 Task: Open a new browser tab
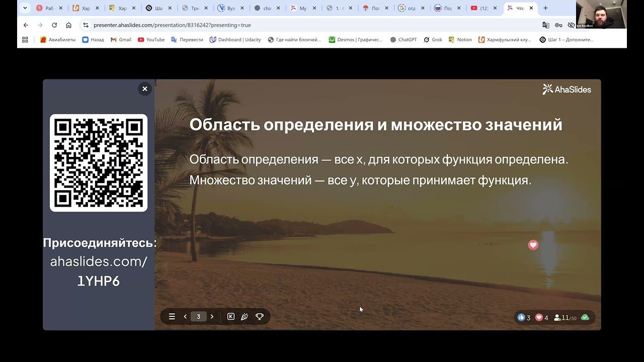click(545, 8)
